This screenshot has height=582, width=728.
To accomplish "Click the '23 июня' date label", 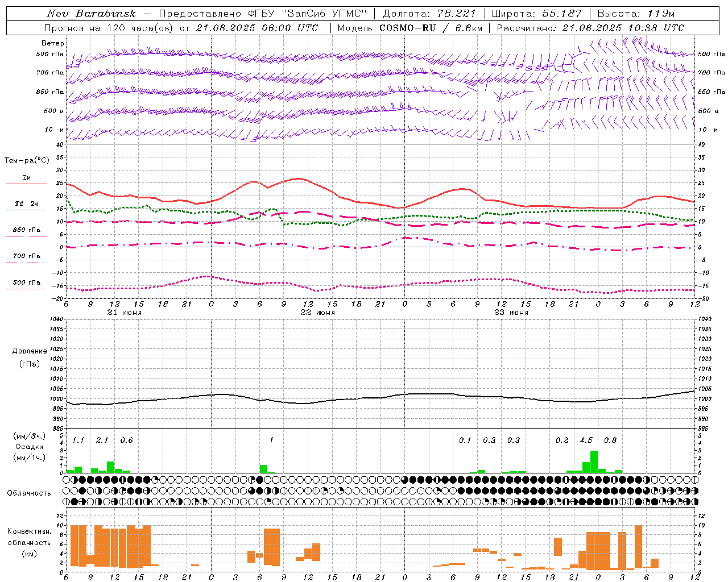I will pyautogui.click(x=511, y=313).
